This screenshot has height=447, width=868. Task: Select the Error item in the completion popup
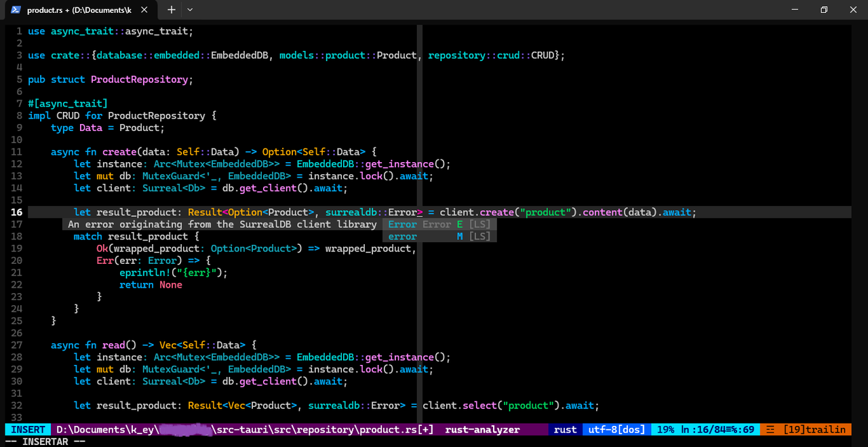pos(403,224)
